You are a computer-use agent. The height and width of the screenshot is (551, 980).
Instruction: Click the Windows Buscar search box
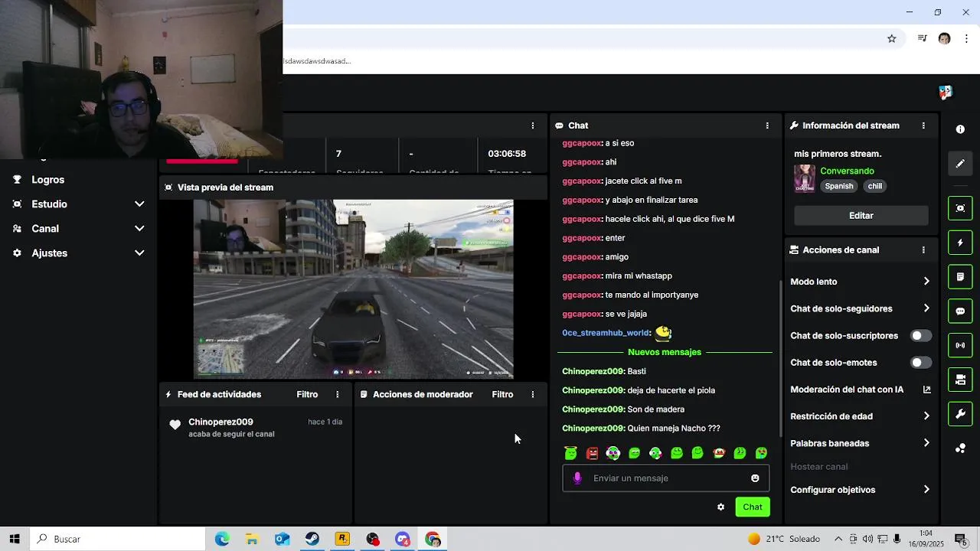pos(117,539)
